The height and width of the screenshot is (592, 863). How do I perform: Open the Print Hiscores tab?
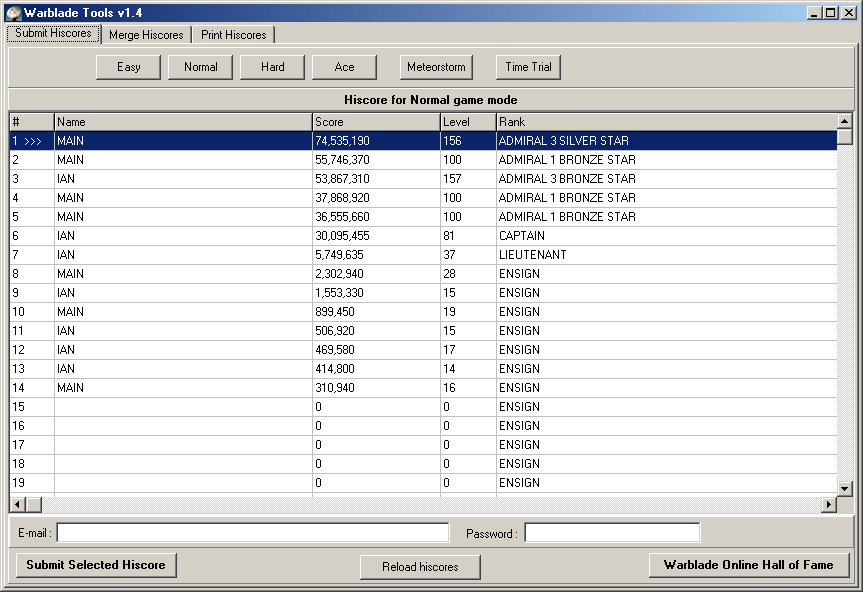[233, 35]
